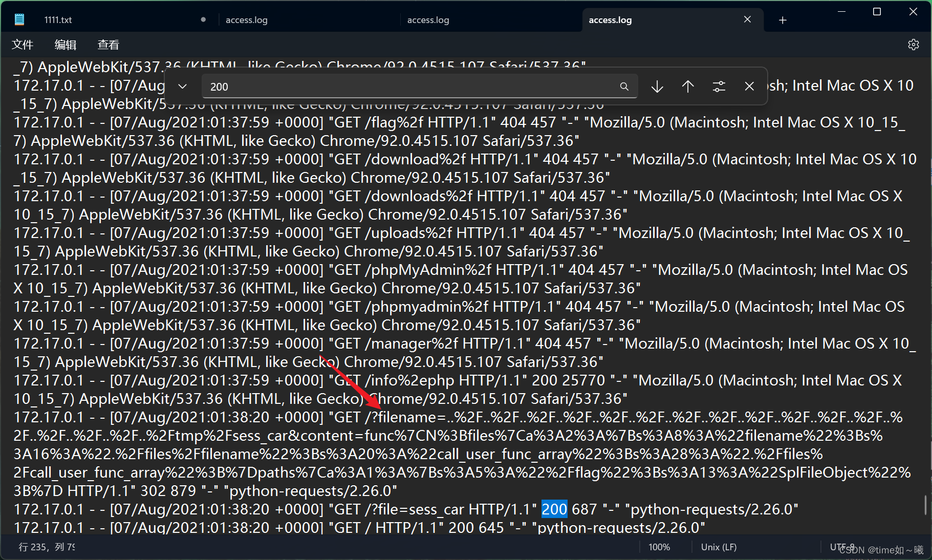Screen dimensions: 932x560
Task: Close the active access.log tab
Action: click(747, 19)
